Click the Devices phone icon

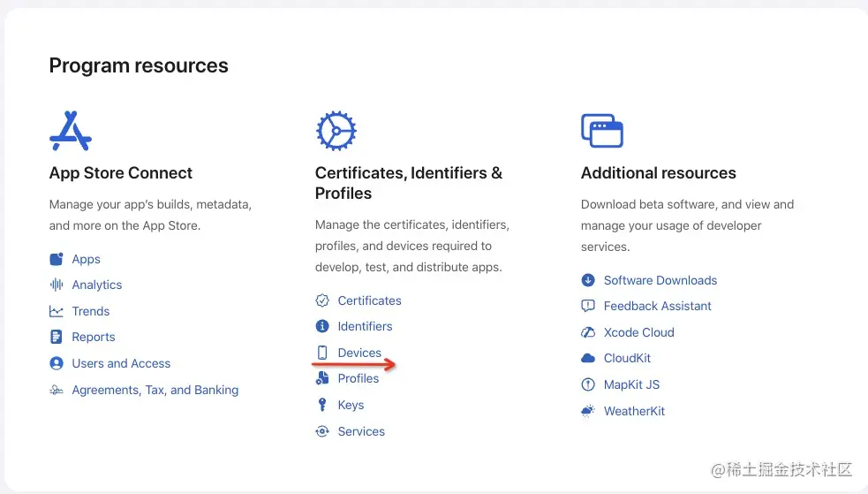pyautogui.click(x=322, y=353)
